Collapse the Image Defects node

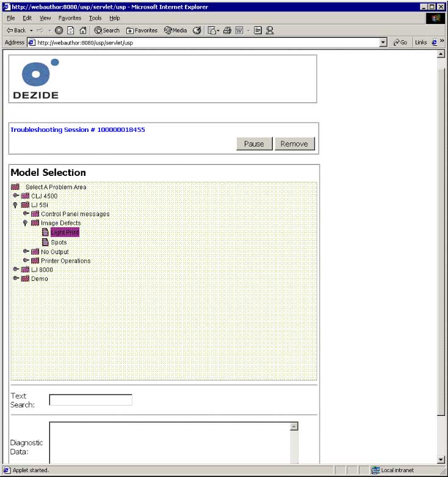coord(25,223)
